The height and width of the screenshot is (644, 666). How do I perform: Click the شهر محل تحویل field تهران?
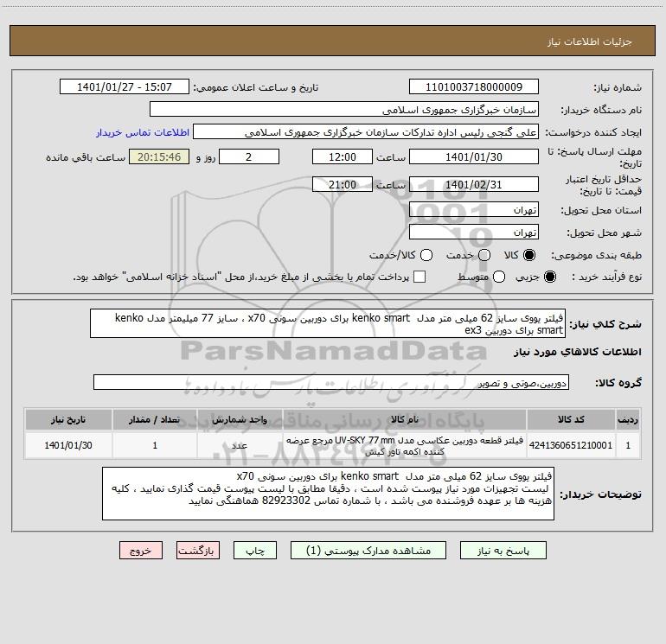pos(474,233)
